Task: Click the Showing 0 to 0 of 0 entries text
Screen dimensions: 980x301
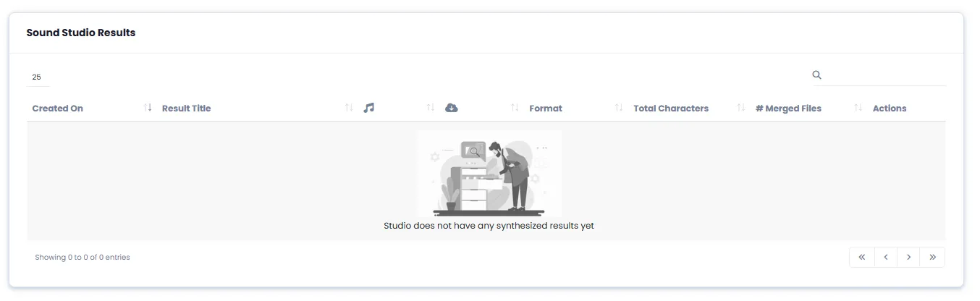Action: (83, 257)
